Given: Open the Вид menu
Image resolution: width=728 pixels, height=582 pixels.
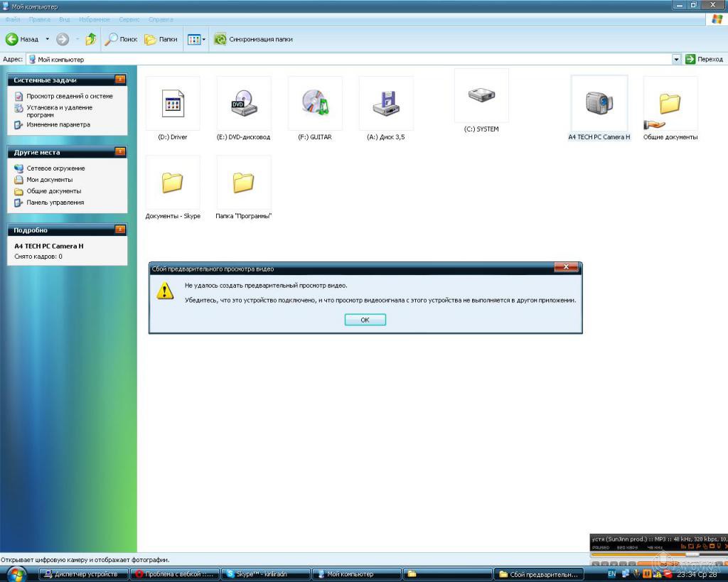Looking at the screenshot, I should point(65,20).
